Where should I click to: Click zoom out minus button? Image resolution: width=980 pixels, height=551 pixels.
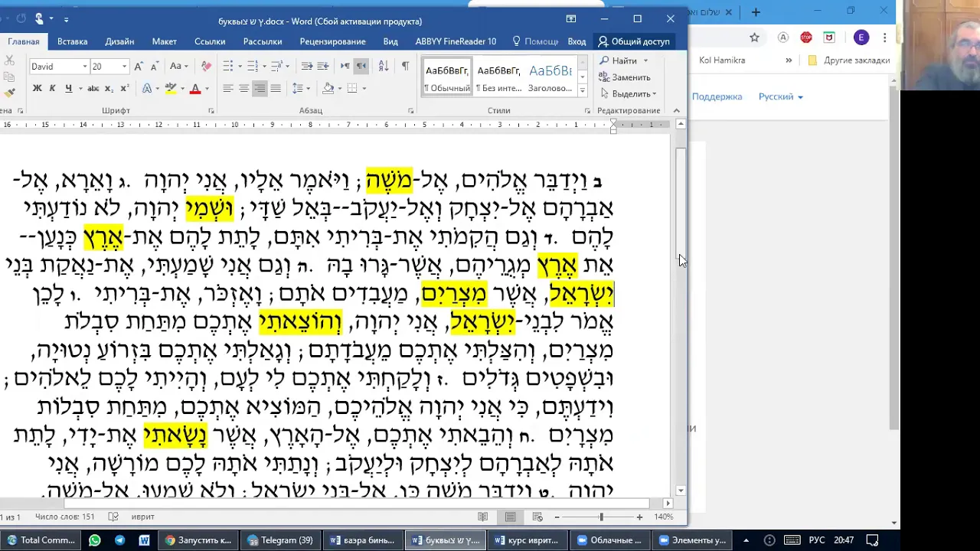[557, 517]
